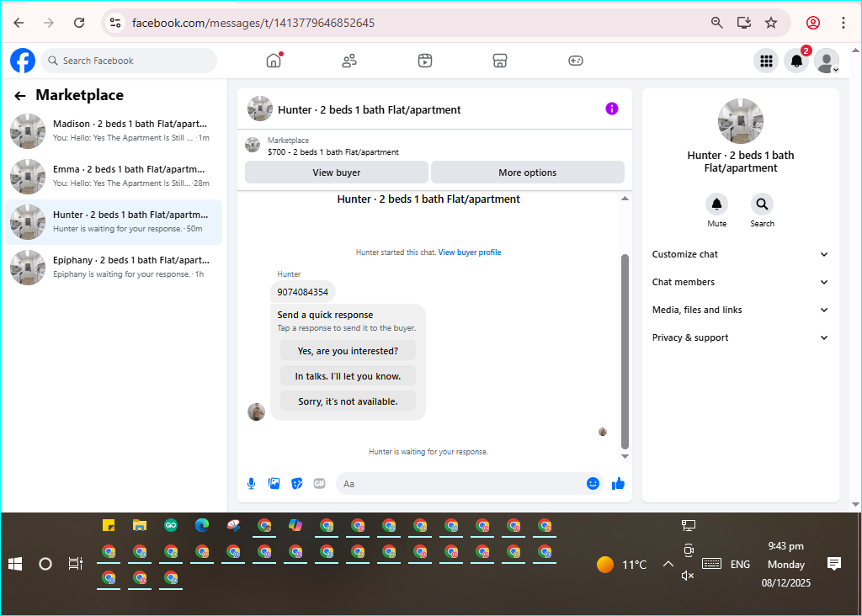This screenshot has height=616, width=862.
Task: Click Cortana circle on taskbar
Action: 45,564
